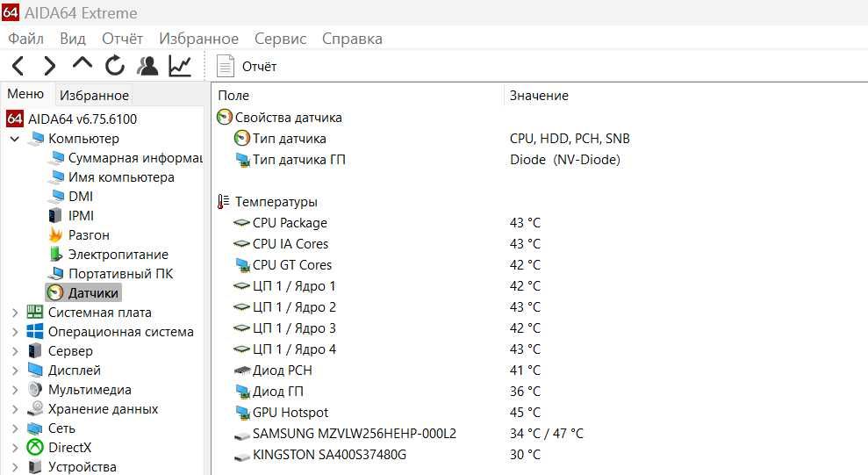
Task: Refresh the sensor readings
Action: (115, 66)
